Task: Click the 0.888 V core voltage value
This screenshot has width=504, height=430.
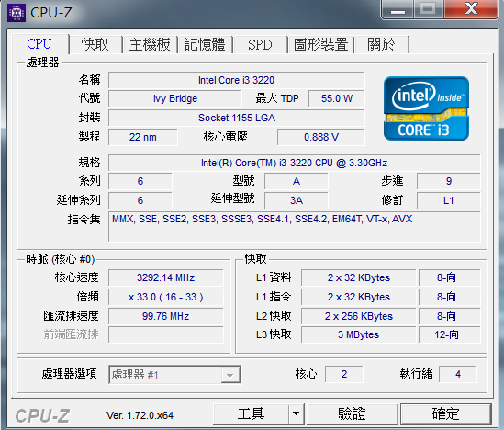Action: [x=321, y=137]
